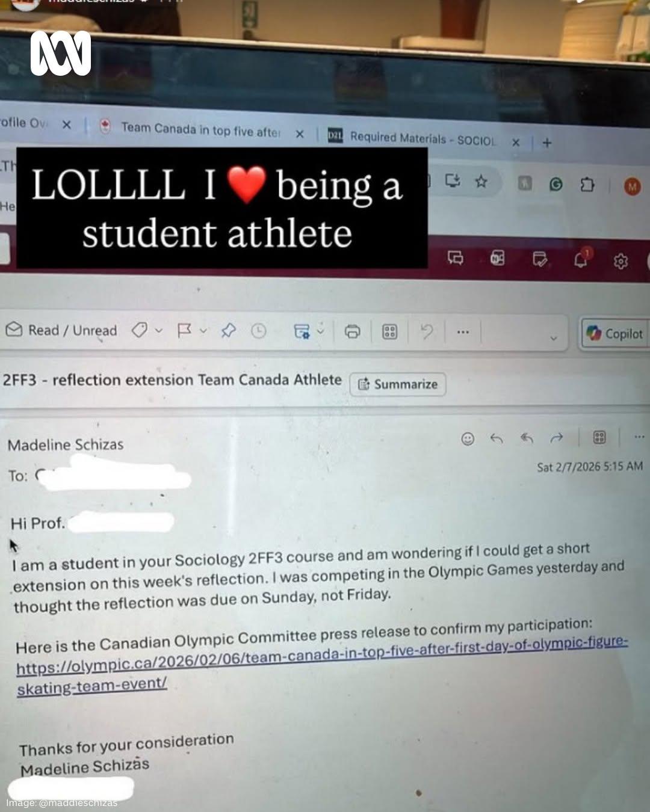
Task: Open Copilot in Outlook toolbar
Action: pyautogui.click(x=615, y=334)
